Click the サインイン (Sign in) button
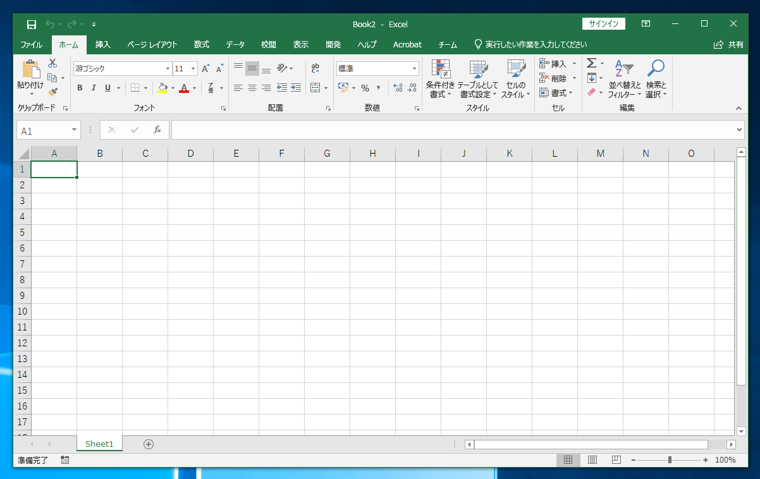760x479 pixels. (x=603, y=24)
